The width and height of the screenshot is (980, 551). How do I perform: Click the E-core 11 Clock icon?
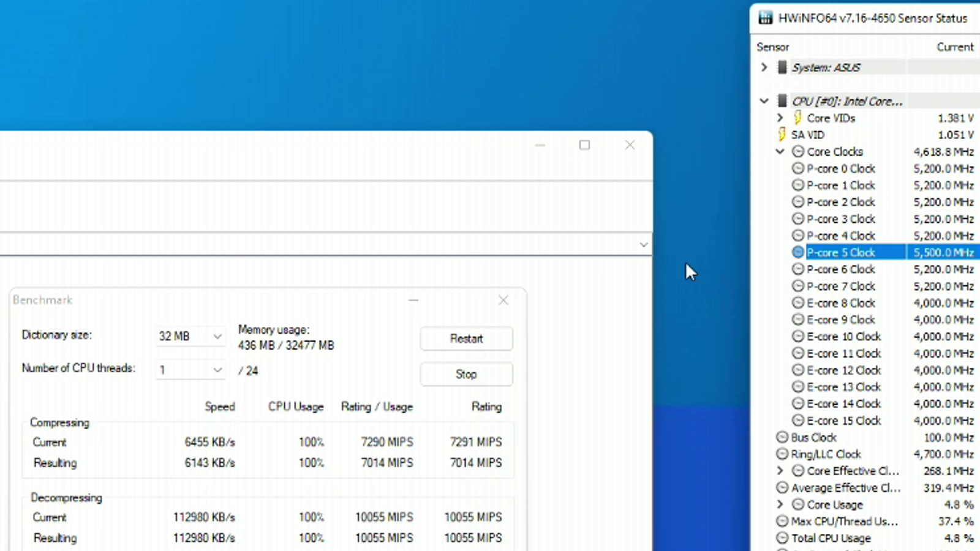[797, 353]
